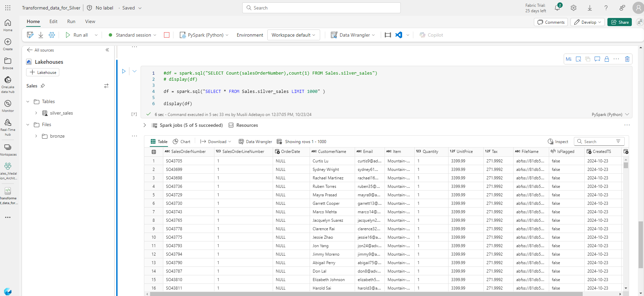Lock the code cell

tap(607, 59)
